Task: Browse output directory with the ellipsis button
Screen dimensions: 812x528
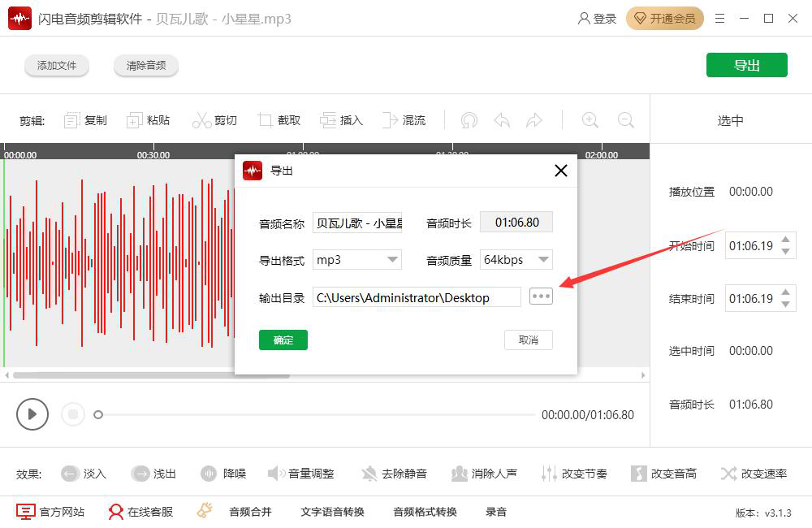Action: [x=541, y=296]
